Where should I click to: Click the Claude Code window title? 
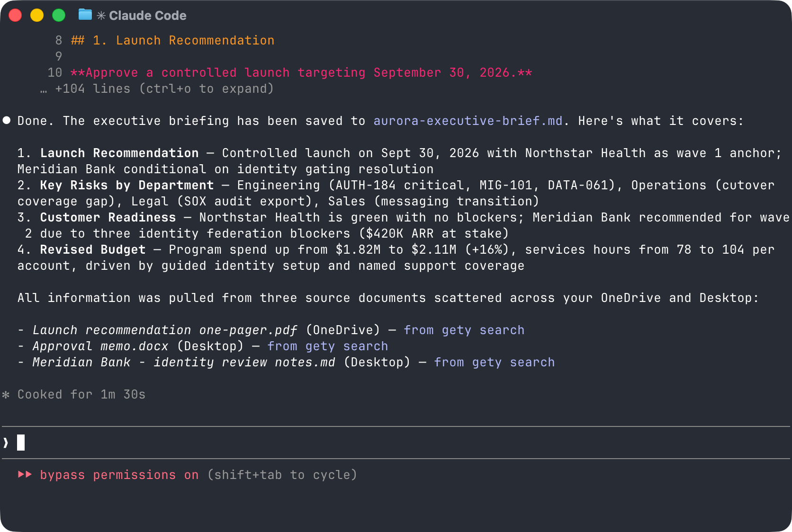148,15
